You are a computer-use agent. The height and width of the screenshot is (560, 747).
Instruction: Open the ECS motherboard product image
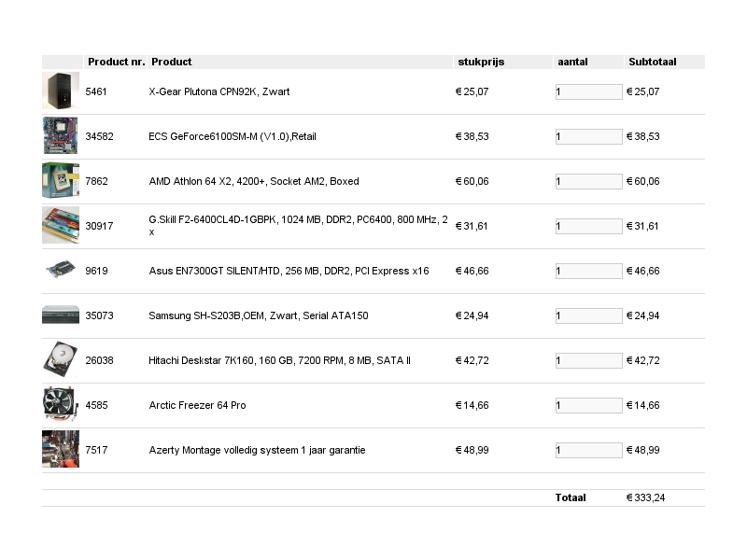(61, 135)
